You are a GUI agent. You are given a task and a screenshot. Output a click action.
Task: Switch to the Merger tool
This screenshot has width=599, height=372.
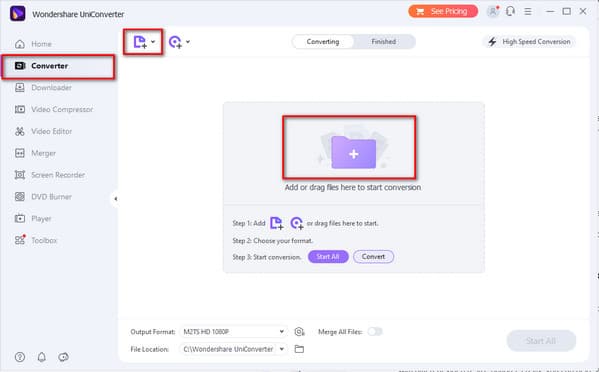click(x=35, y=153)
